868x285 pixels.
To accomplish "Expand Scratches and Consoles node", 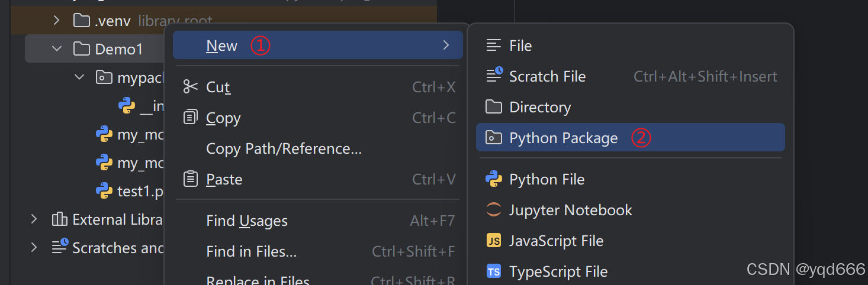I will coord(34,248).
